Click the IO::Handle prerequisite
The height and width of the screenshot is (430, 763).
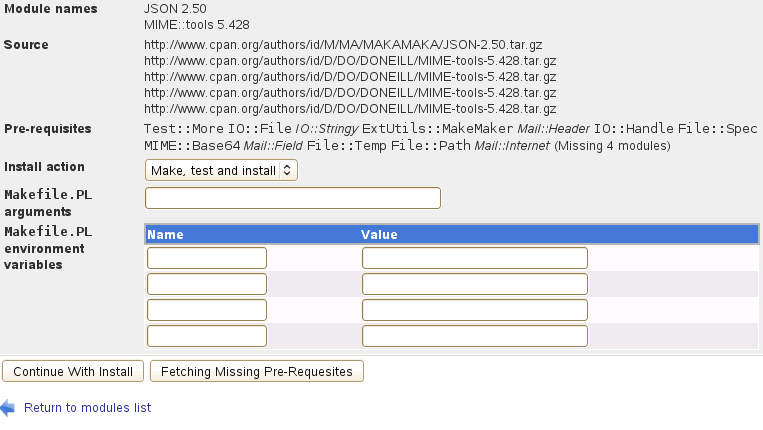[634, 129]
